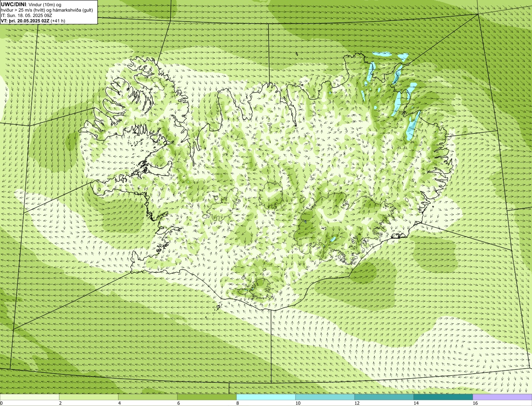Viewport: 532px width, 406px height.
Task: Pick the 12–14 teal legend swatch
Action: [384, 397]
